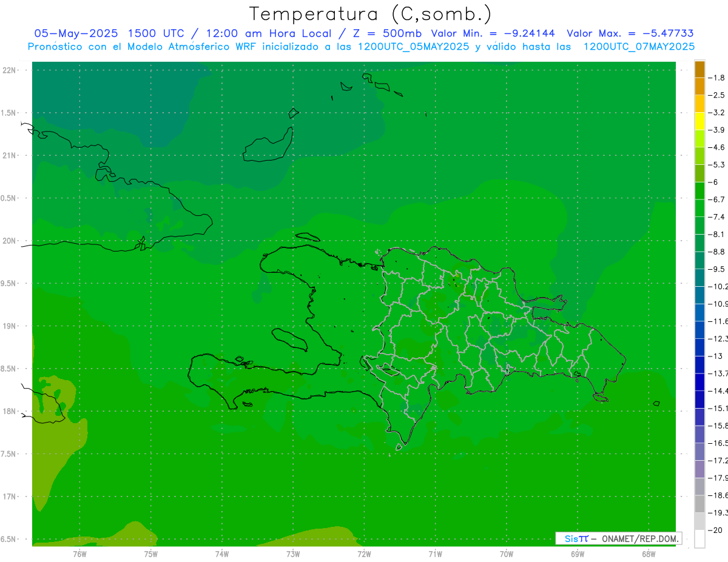The width and height of the screenshot is (728, 562).
Task: Click the 'SisTT - ONAMET/REP.DOM.' credit box
Action: [619, 538]
